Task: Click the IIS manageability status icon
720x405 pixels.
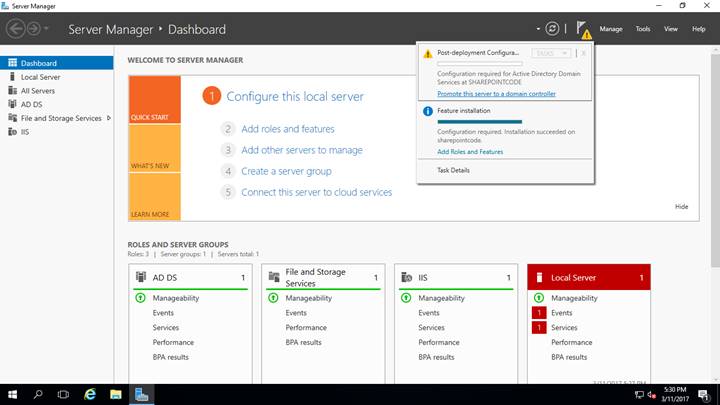Action: click(406, 298)
